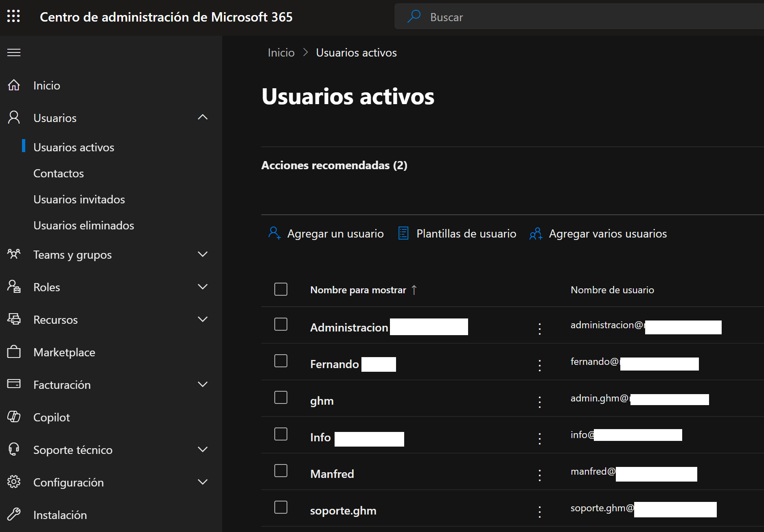Tick the soporte.ghm user checkbox
Screen dimensions: 764x532
281,507
